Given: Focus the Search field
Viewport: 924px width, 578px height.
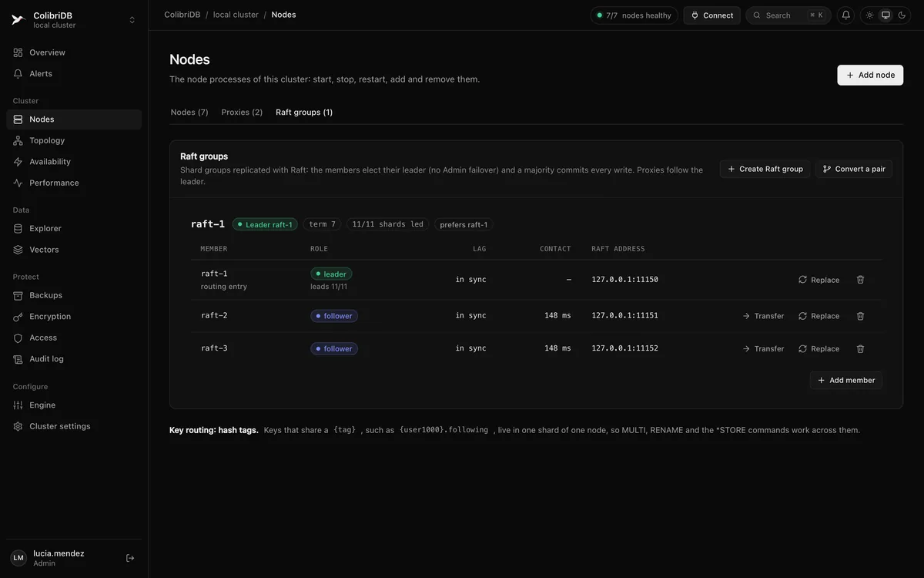Looking at the screenshot, I should pos(788,15).
